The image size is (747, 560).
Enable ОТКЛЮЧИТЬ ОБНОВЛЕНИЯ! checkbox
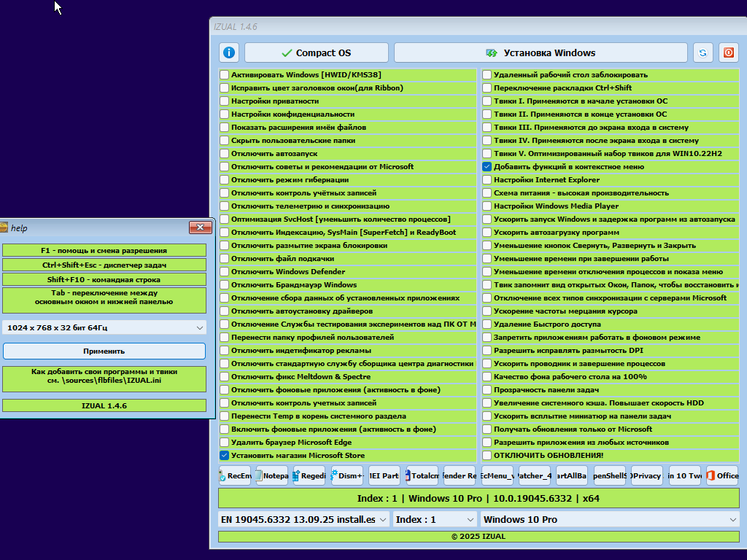[487, 455]
